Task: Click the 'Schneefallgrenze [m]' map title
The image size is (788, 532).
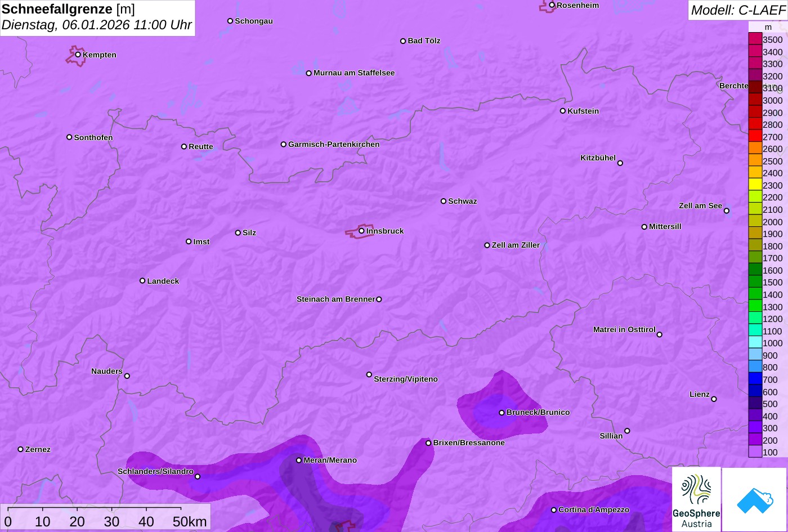Action: tap(69, 9)
